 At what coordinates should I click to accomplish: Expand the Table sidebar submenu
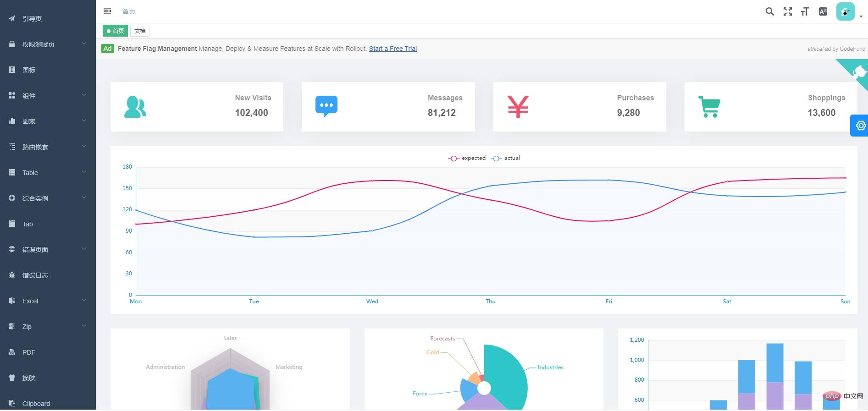48,173
